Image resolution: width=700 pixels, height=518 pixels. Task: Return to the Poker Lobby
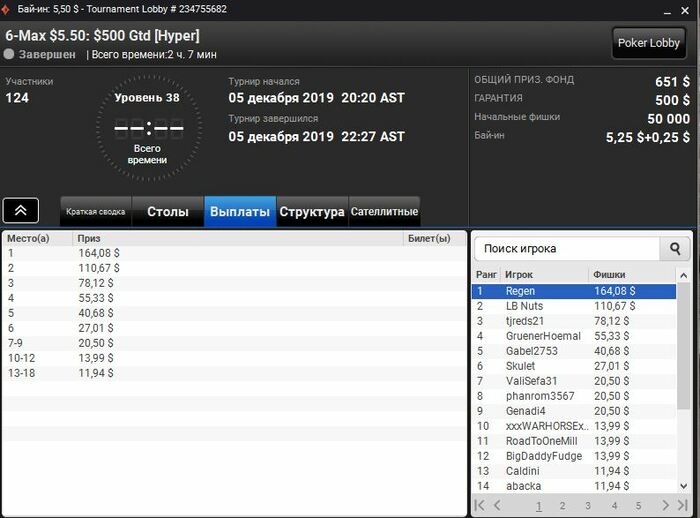(x=649, y=43)
